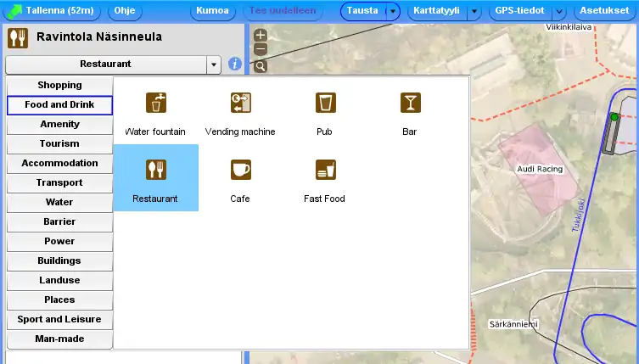The image size is (639, 364).
Task: Expand the GPS-tiedot dropdown arrow
Action: point(559,12)
